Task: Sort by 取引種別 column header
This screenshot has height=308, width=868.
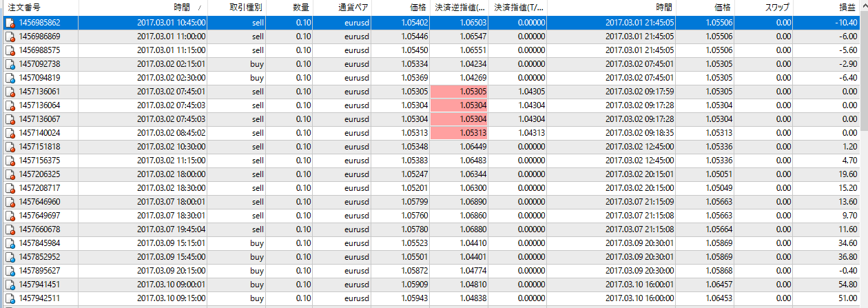Action: point(236,8)
